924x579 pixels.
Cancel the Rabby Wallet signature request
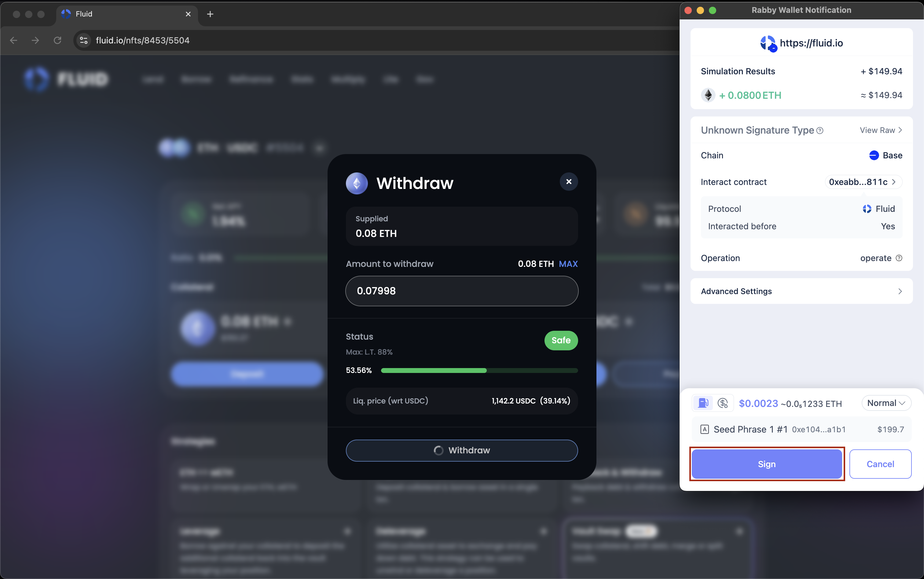pyautogui.click(x=880, y=464)
